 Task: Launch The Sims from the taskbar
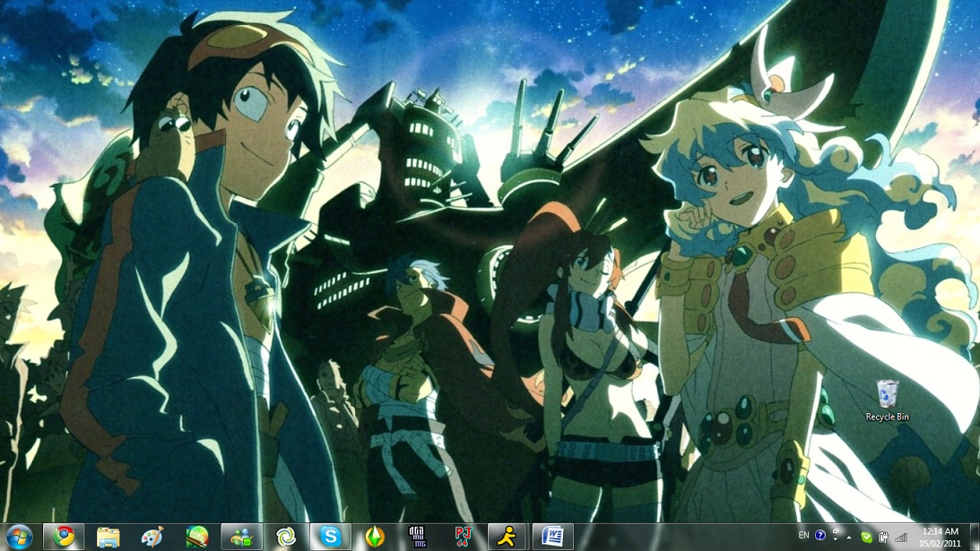(x=375, y=537)
